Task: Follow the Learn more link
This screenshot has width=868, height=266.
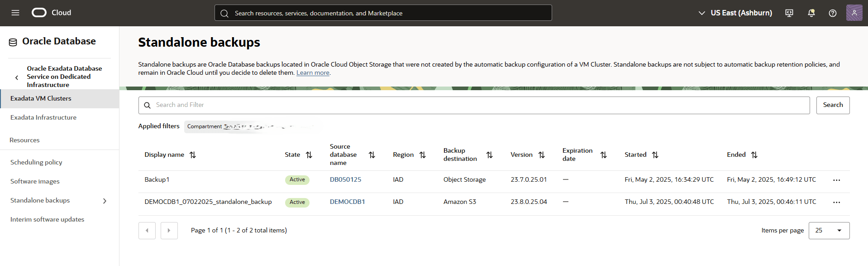Action: click(313, 73)
